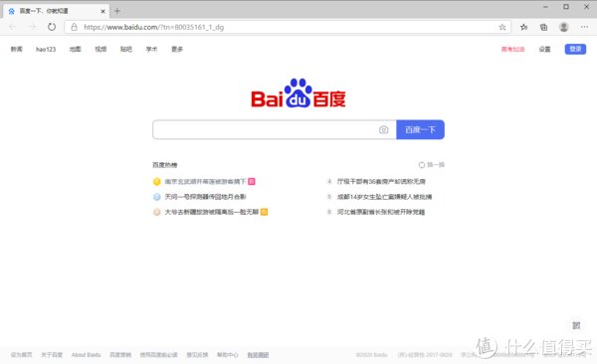The height and width of the screenshot is (364, 597).
Task: Click the pink badge after first hot item
Action: click(252, 182)
